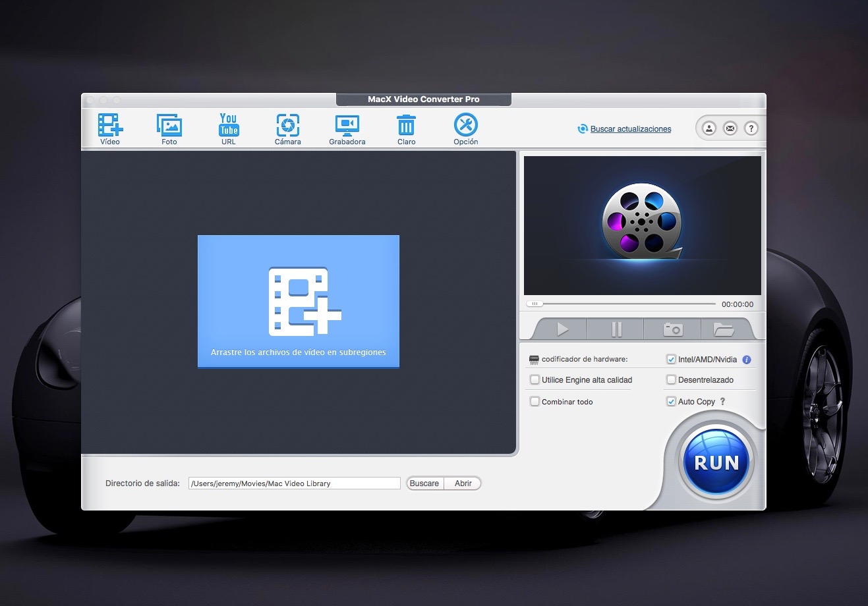Click the refresh icon beside Buscar actualizaciones
Image resolution: width=868 pixels, height=606 pixels.
583,129
